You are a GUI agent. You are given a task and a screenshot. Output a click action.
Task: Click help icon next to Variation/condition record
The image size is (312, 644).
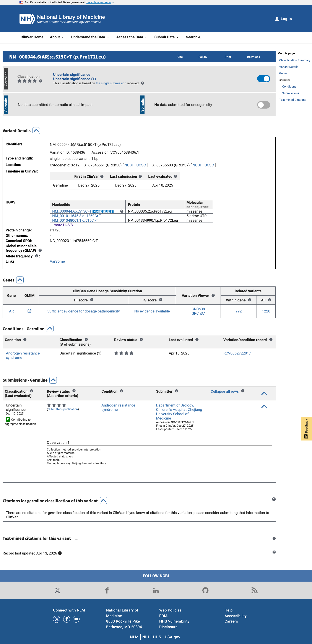click(x=271, y=340)
